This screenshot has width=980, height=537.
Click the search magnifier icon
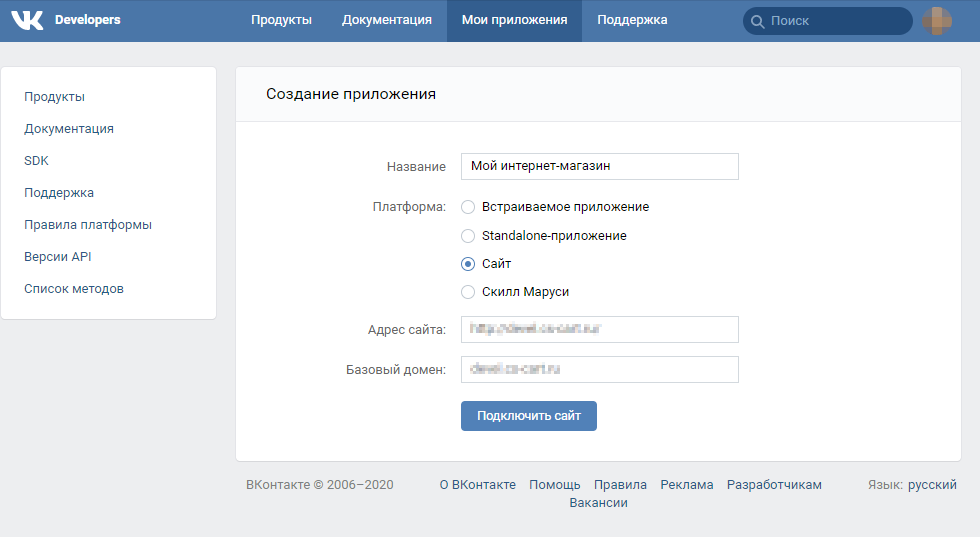pyautogui.click(x=757, y=21)
